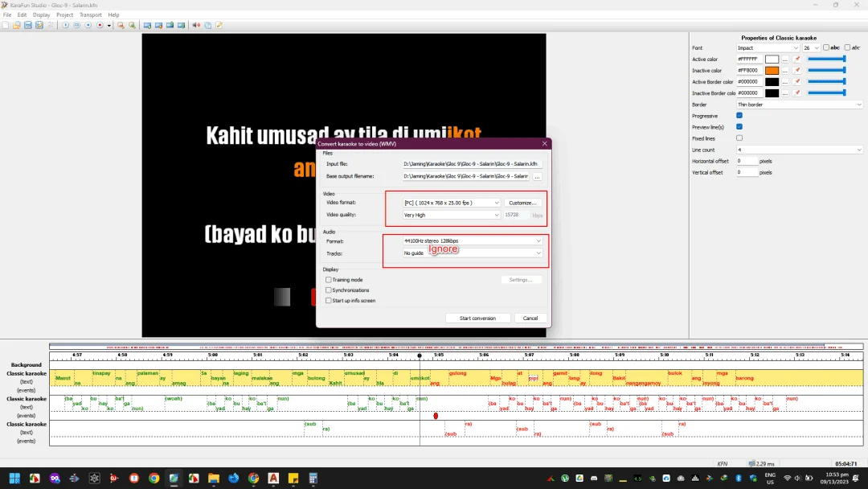
Task: Click Start conversion button
Action: (477, 318)
